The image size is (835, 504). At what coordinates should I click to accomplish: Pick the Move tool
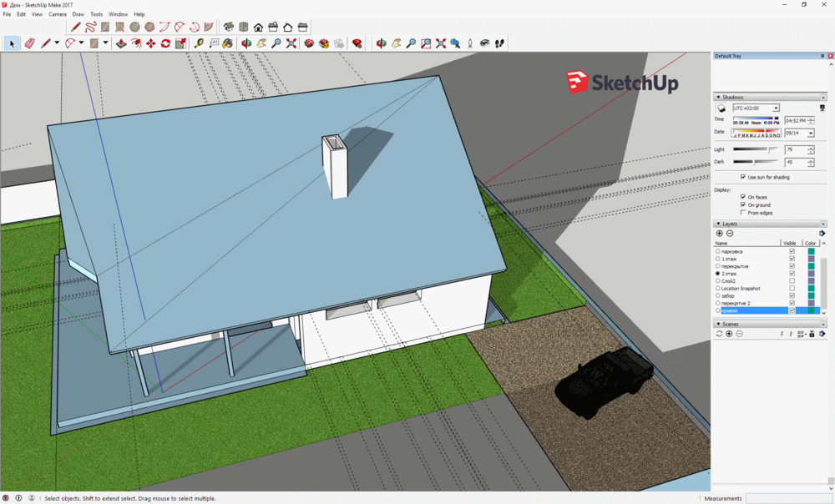coord(150,43)
